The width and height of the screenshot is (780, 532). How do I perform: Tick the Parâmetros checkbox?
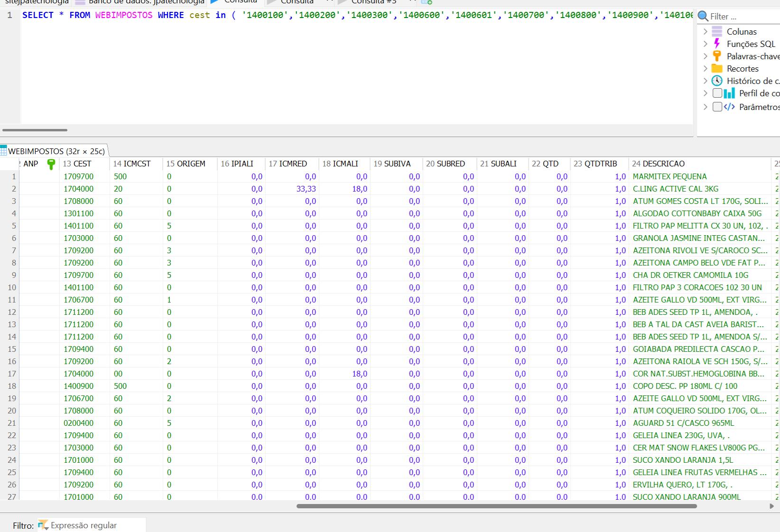coord(717,107)
